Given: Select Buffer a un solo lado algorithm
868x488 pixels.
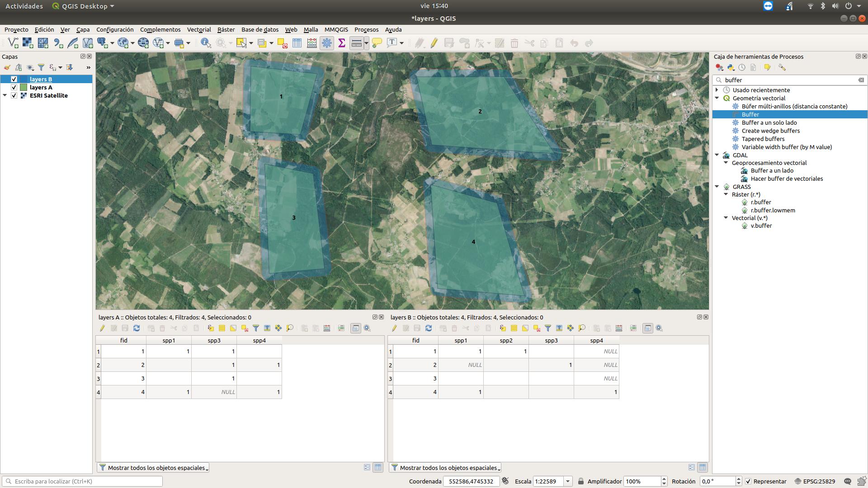Looking at the screenshot, I should [x=769, y=122].
